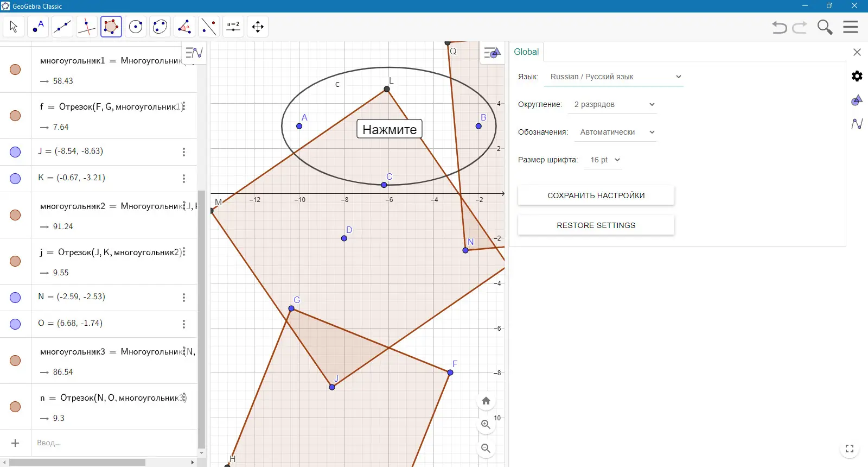This screenshot has height=467, width=868.
Task: Toggle visibility of segment n
Action: (x=15, y=407)
